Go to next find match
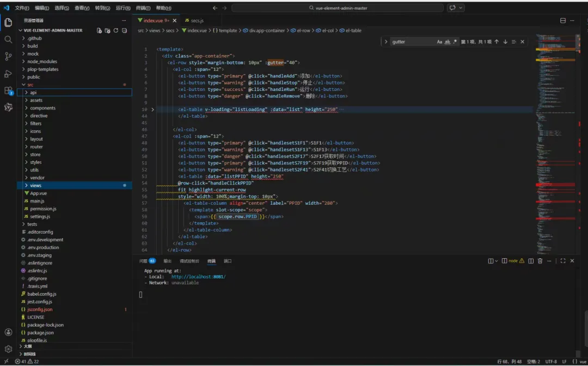This screenshot has height=366, width=588. tap(505, 41)
